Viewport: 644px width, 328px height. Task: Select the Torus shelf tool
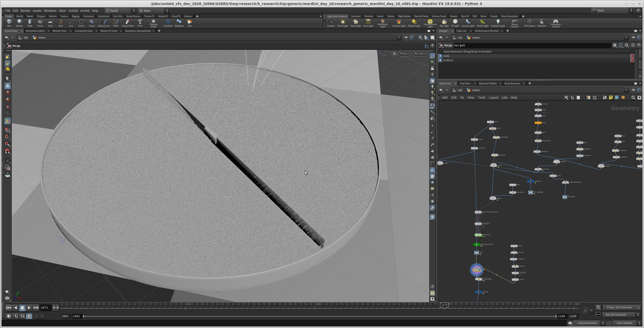pos(40,23)
